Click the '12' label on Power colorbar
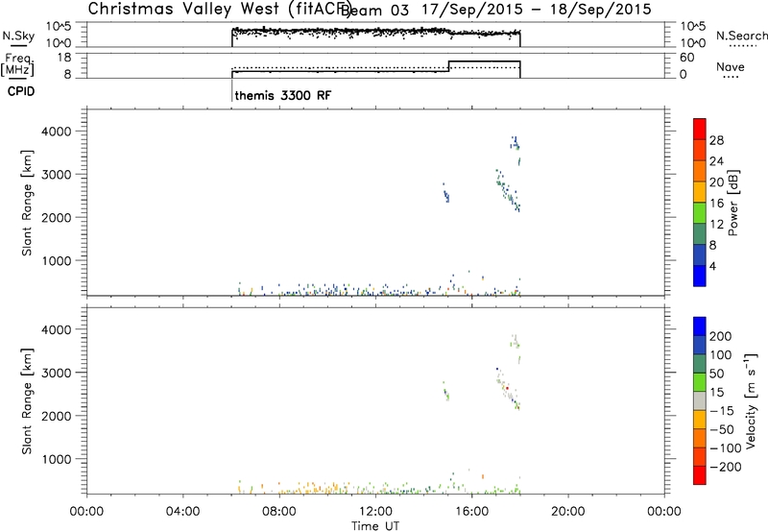768x532 pixels. tap(716, 225)
